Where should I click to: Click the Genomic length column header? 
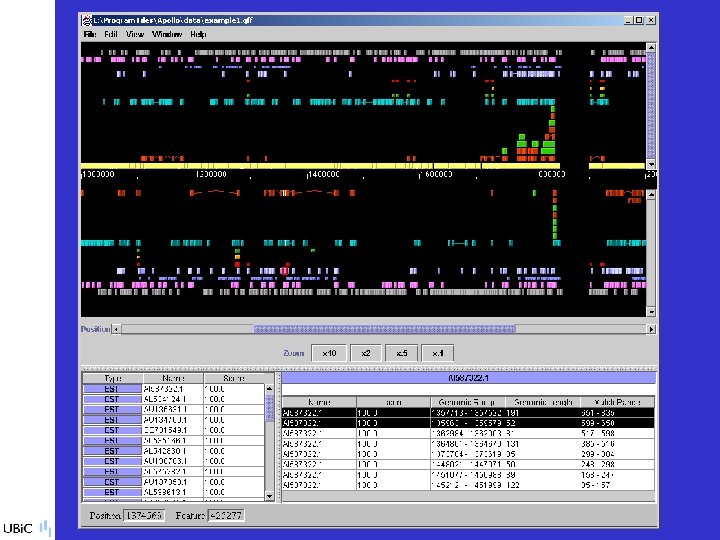(x=543, y=402)
